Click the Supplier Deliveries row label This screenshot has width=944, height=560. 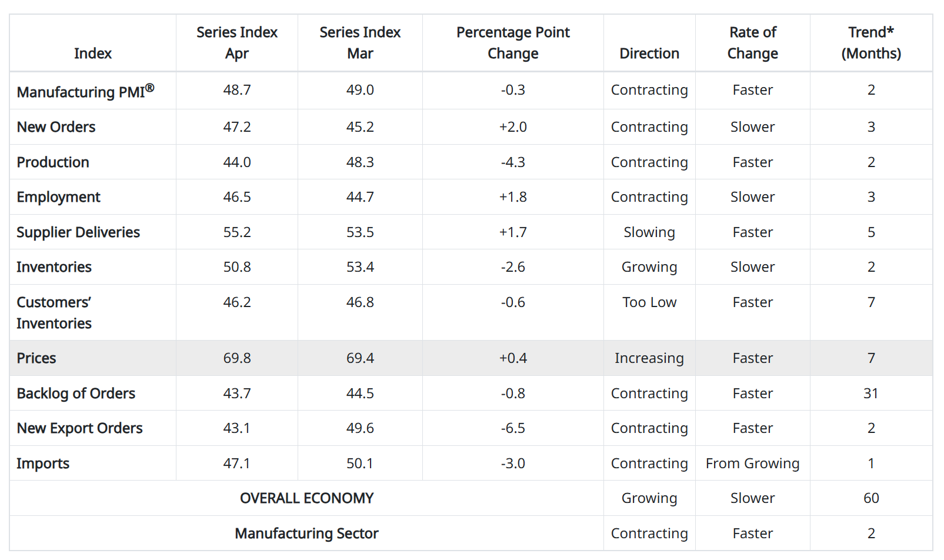tap(78, 232)
